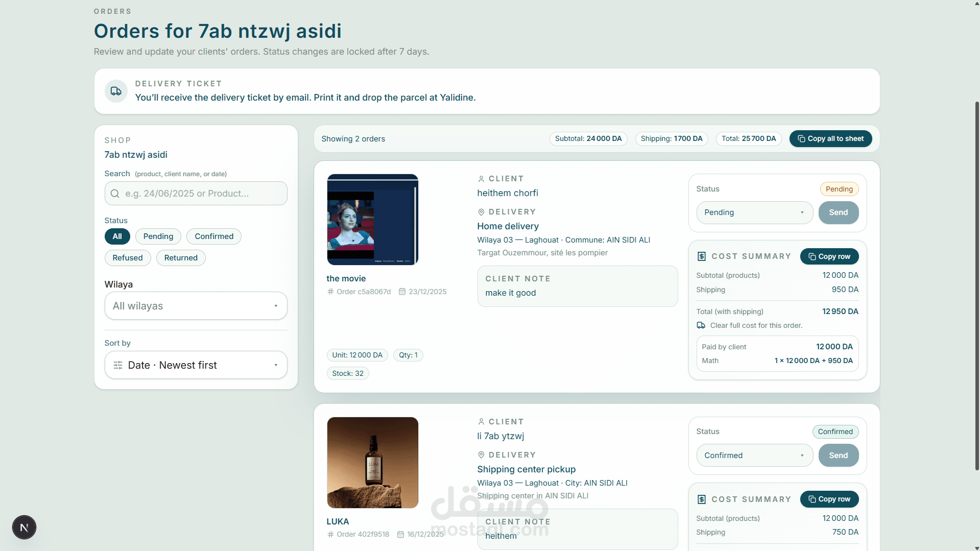Click the LUKA perfume bottle thumbnail
Screen dimensions: 980x551
click(373, 463)
